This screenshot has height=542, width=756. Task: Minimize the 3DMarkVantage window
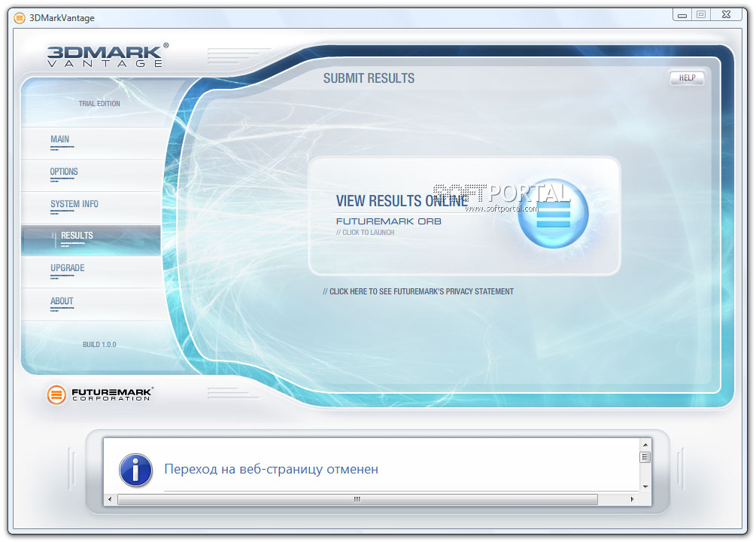click(682, 14)
